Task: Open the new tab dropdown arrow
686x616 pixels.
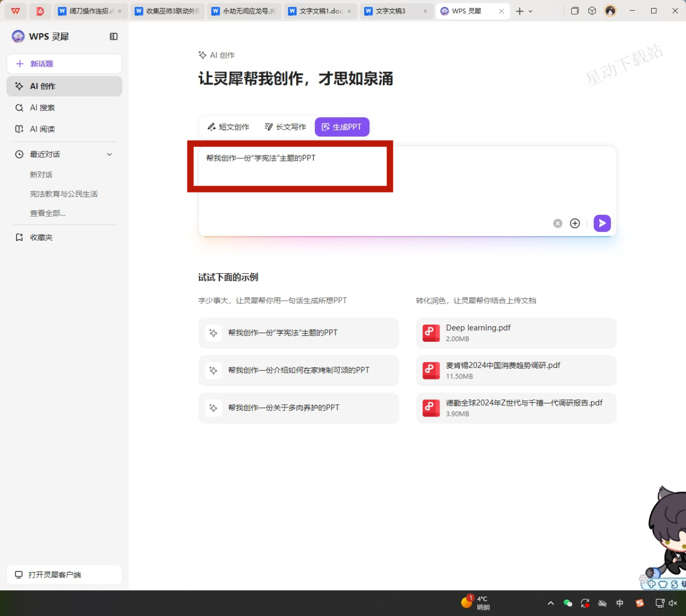Action: [531, 11]
